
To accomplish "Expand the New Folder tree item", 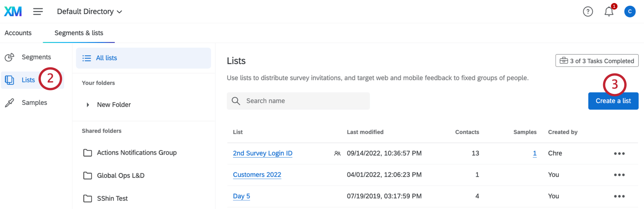I will click(x=88, y=105).
